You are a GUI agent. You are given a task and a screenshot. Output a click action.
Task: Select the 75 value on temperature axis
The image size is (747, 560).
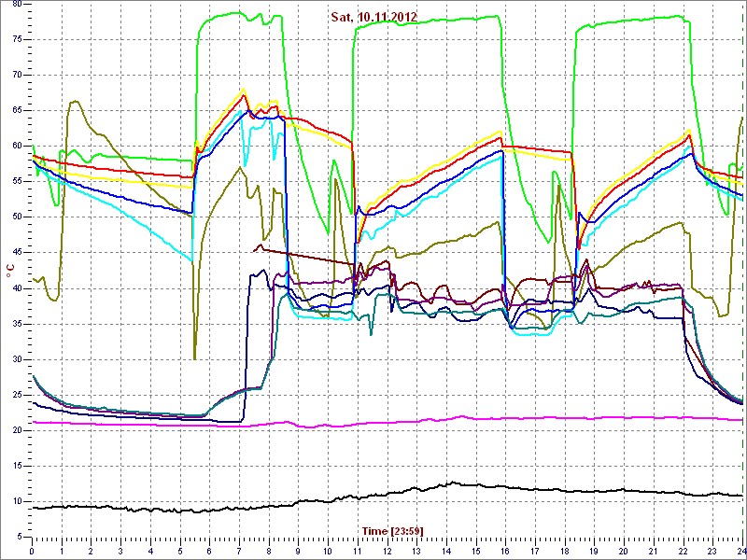(x=17, y=40)
